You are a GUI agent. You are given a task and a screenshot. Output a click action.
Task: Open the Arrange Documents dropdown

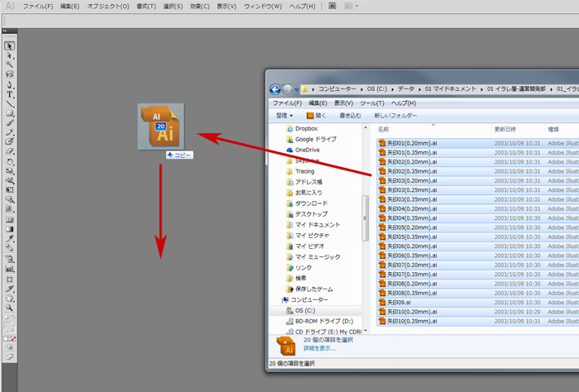[351, 6]
